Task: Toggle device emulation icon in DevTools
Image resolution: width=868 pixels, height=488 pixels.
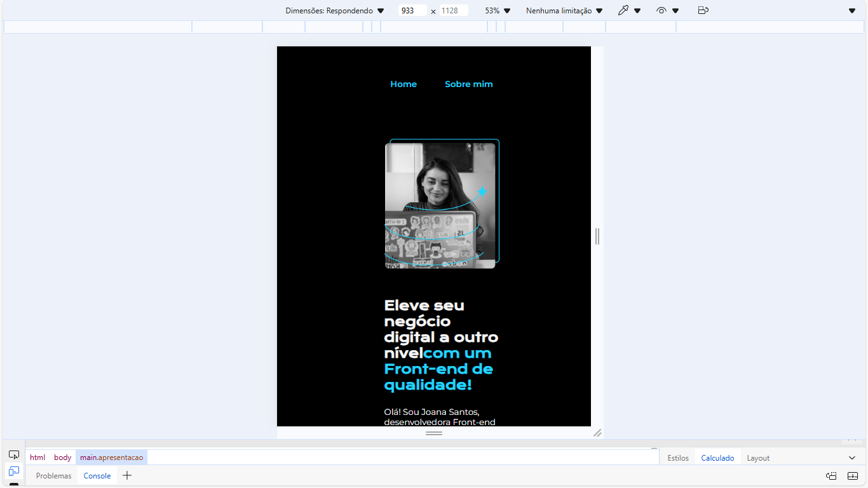Action: (14, 471)
